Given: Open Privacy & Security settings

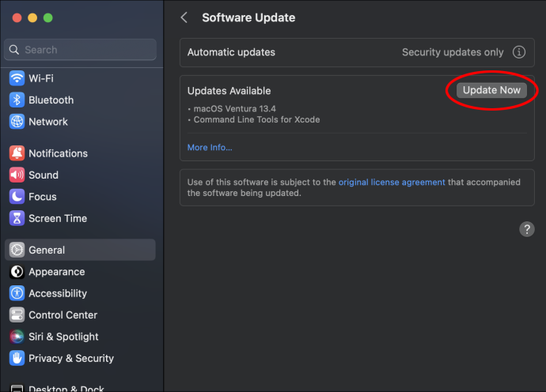Looking at the screenshot, I should (x=80, y=358).
